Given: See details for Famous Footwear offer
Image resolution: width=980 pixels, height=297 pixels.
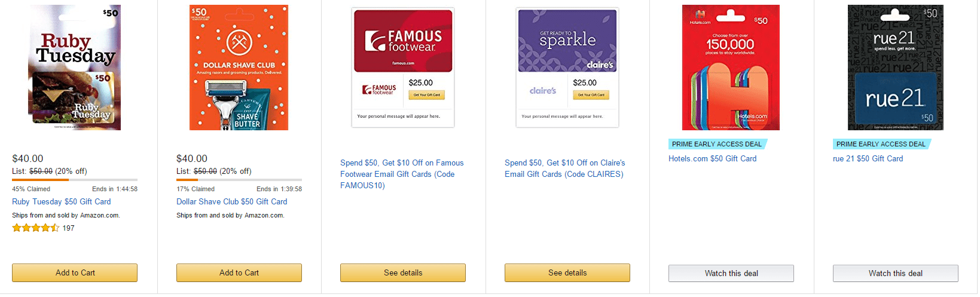Looking at the screenshot, I should pos(403,272).
